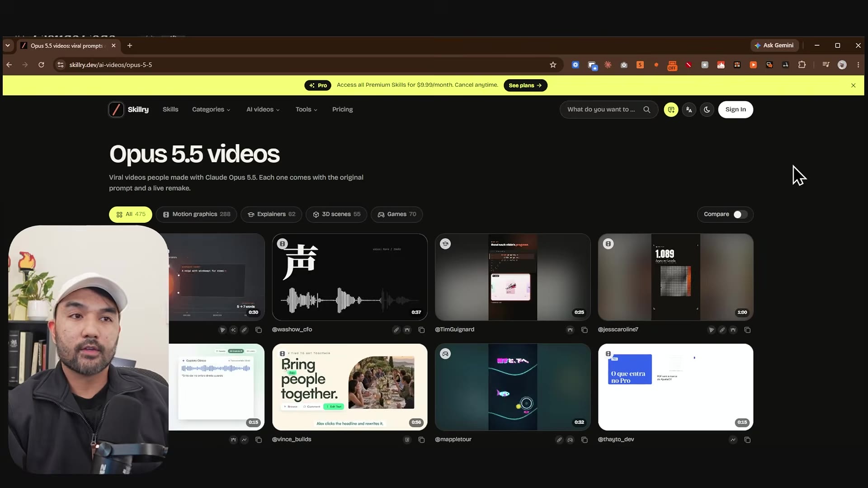Open the browser three-dot menu

[858, 65]
